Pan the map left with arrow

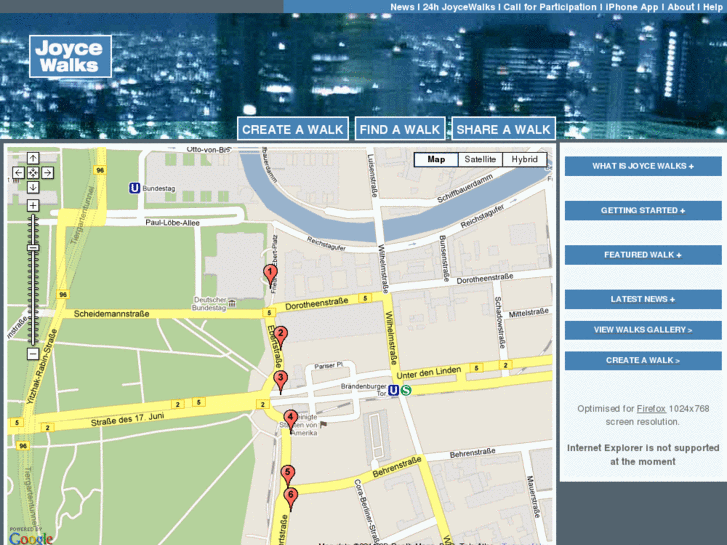click(x=18, y=173)
